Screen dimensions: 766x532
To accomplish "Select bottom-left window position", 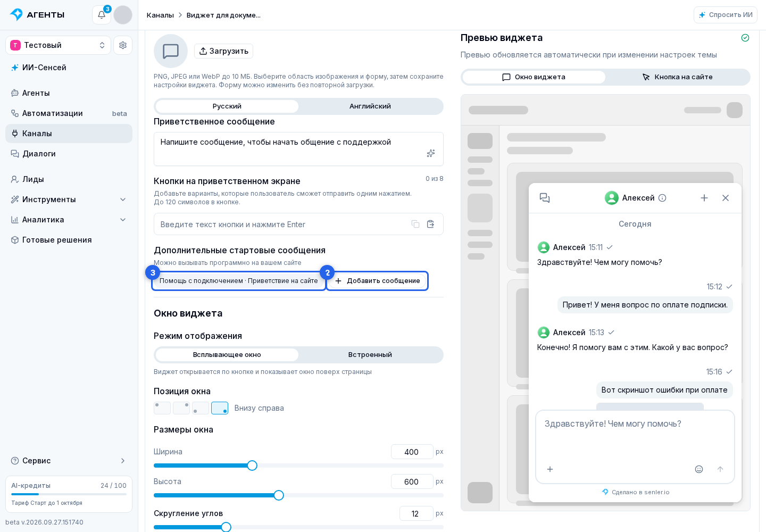I will [201, 408].
